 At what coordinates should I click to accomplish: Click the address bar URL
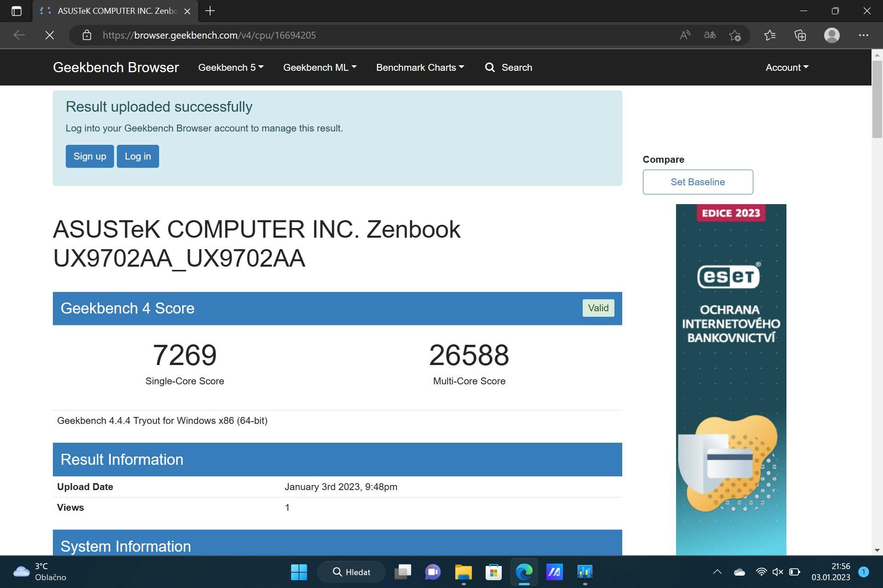209,35
